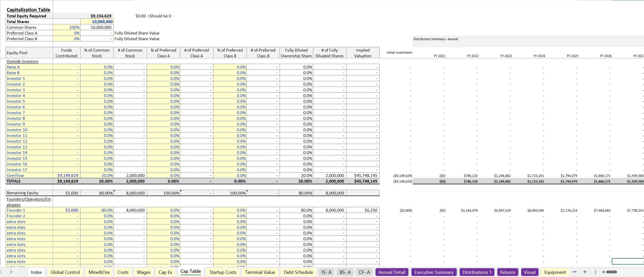The width and height of the screenshot is (644, 277).
Task: View the Distributions 1 sheet
Action: (x=477, y=272)
